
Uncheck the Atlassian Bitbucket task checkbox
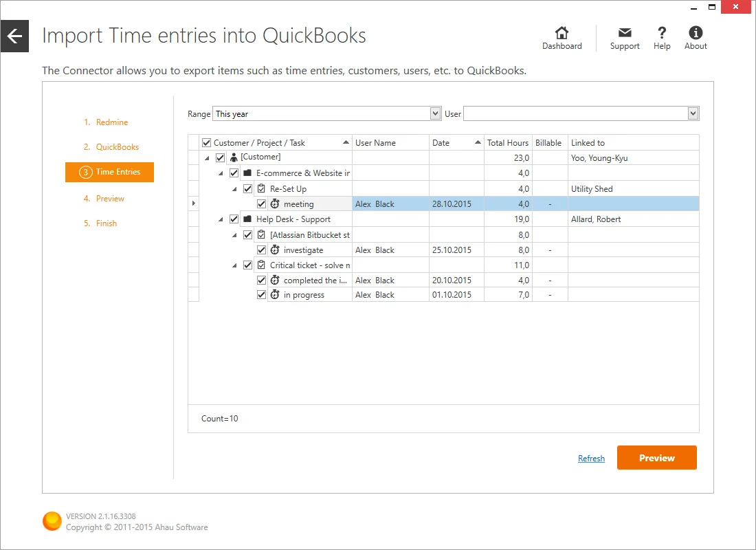(x=248, y=235)
